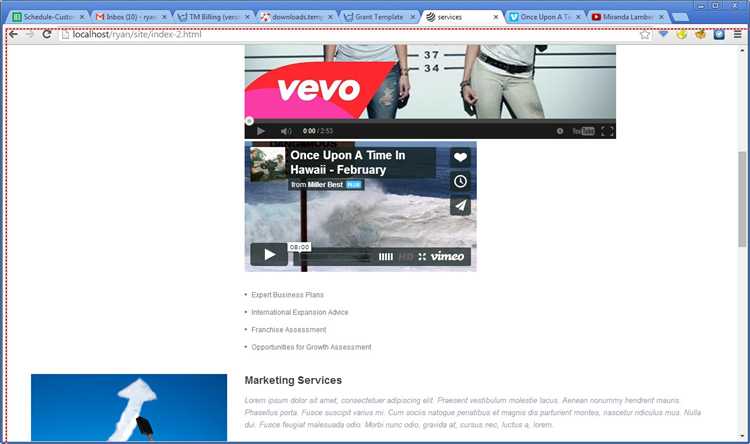Viewport: 750px width, 444px height.
Task: Open 'Once Upon A Time In Hawaii' title link
Action: [348, 163]
